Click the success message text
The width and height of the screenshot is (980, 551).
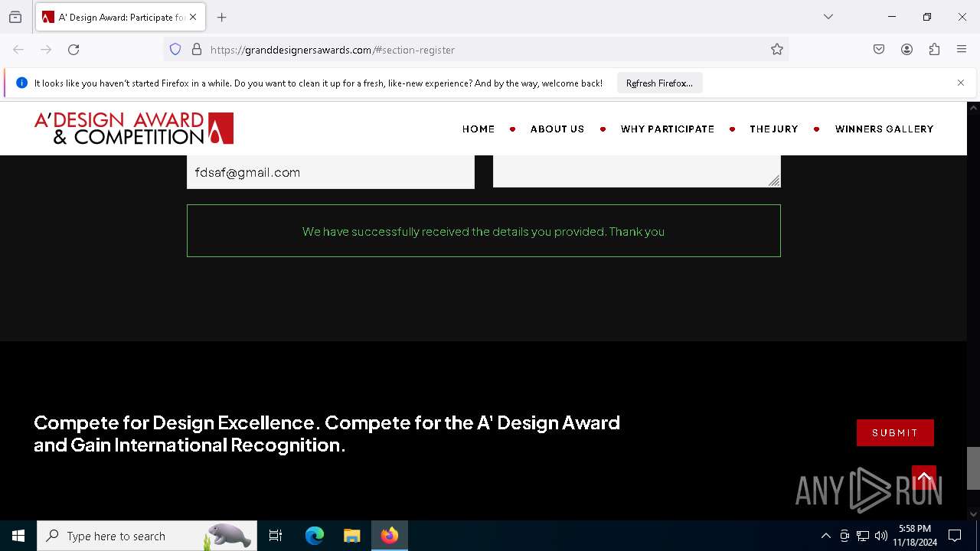click(x=483, y=231)
